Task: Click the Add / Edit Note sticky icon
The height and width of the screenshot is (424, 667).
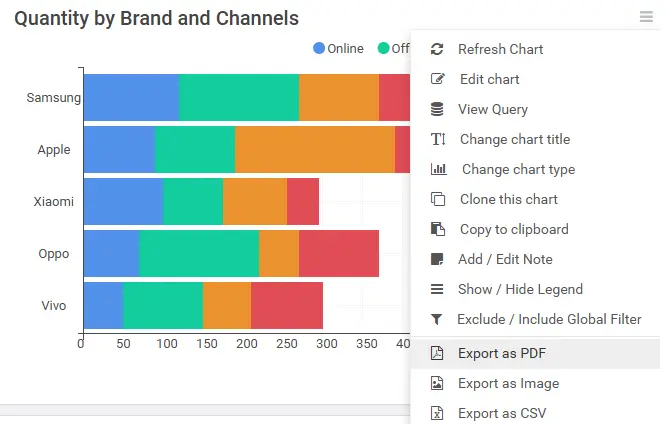Action: [x=437, y=259]
